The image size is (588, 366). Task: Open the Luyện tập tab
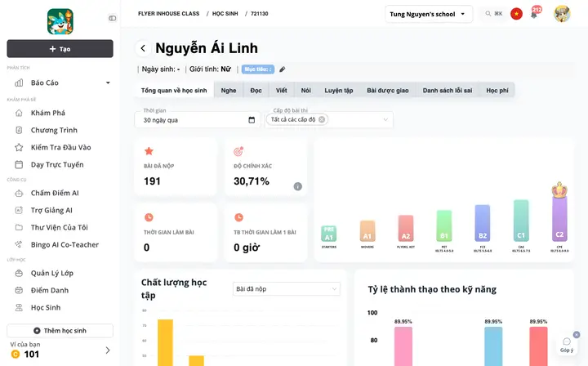pos(339,91)
